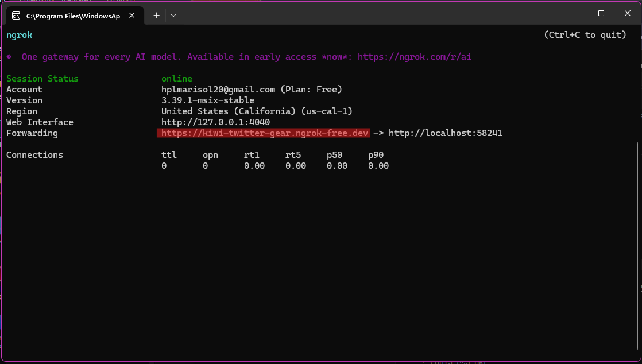
Task: Close the terminal window
Action: (x=627, y=14)
